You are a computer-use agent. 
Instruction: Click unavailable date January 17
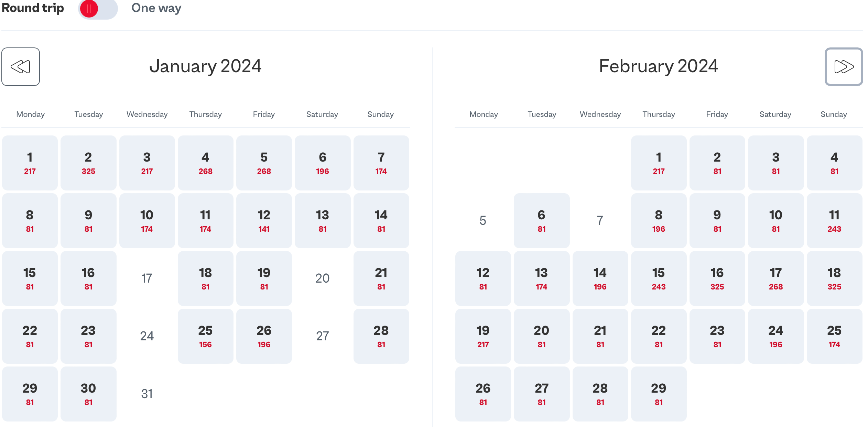[147, 278]
